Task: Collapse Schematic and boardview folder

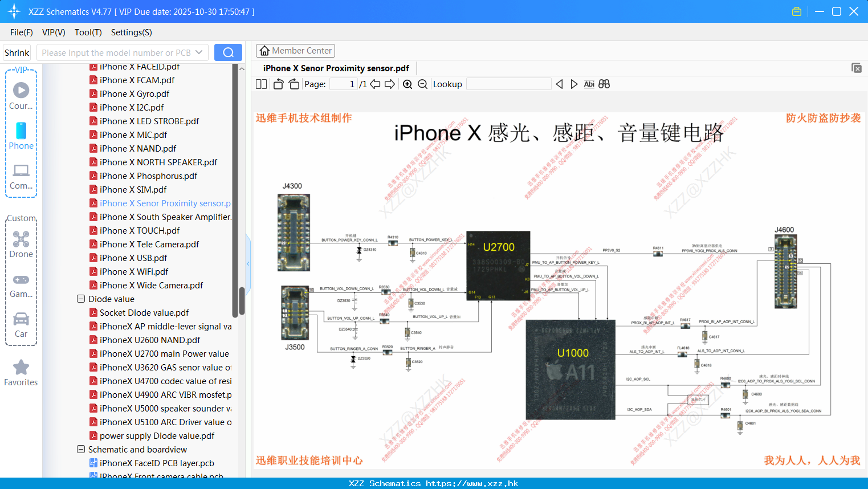Action: [x=81, y=449]
